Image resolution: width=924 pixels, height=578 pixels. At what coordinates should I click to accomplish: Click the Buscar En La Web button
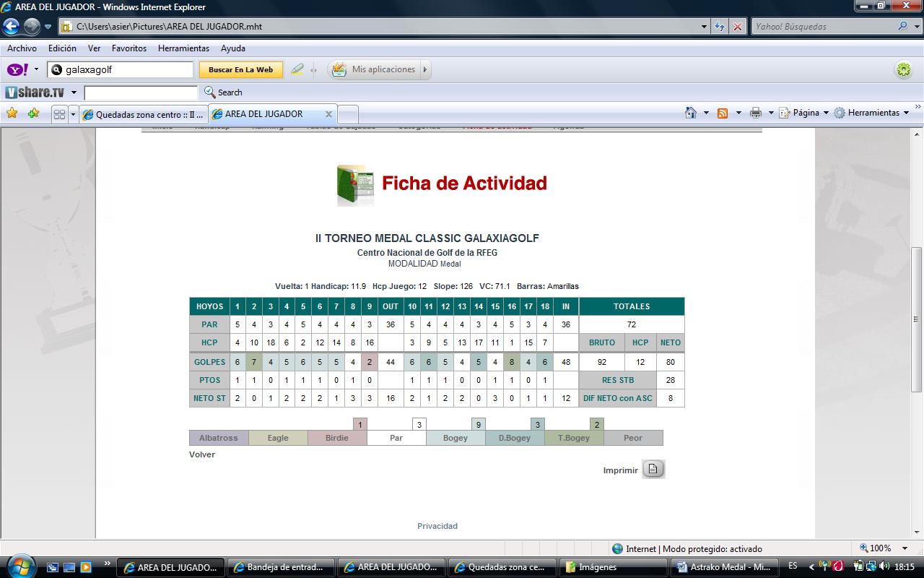(x=241, y=70)
